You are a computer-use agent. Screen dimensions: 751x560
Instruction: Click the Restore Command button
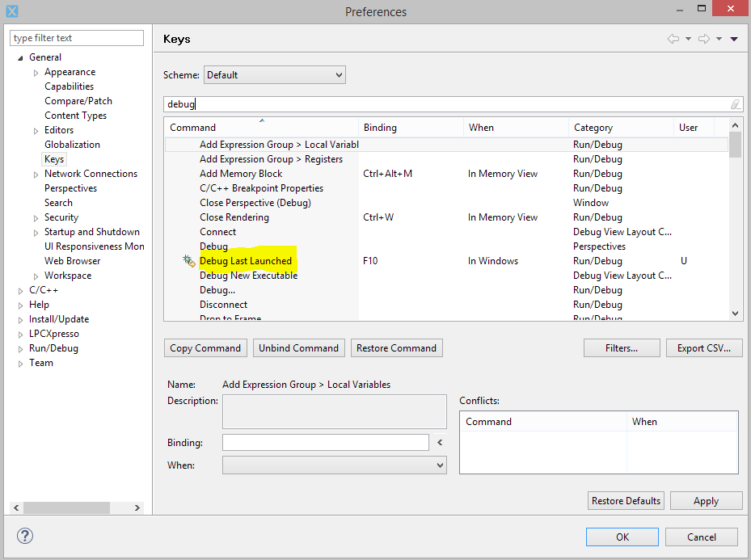pyautogui.click(x=397, y=348)
